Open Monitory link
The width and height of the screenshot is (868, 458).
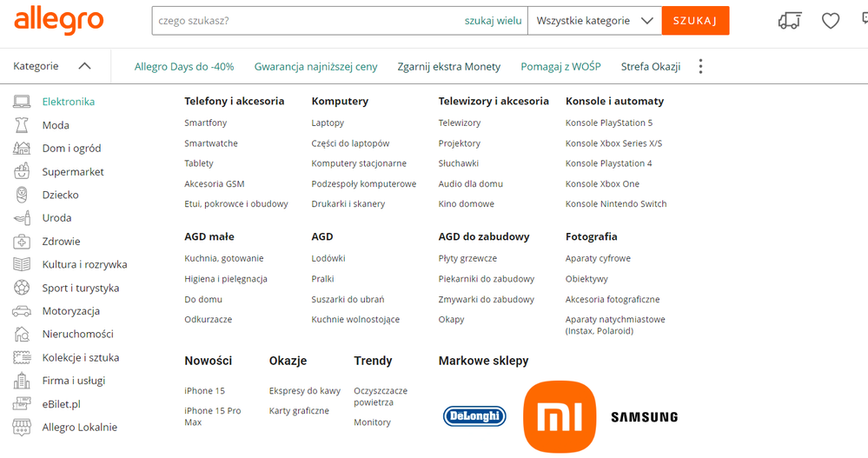(x=372, y=422)
